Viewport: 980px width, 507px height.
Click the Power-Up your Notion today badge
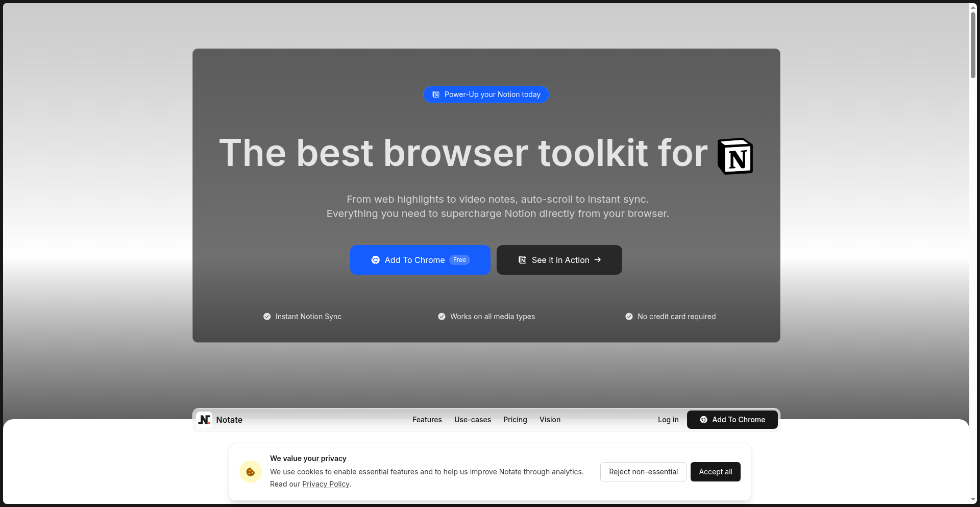(486, 94)
